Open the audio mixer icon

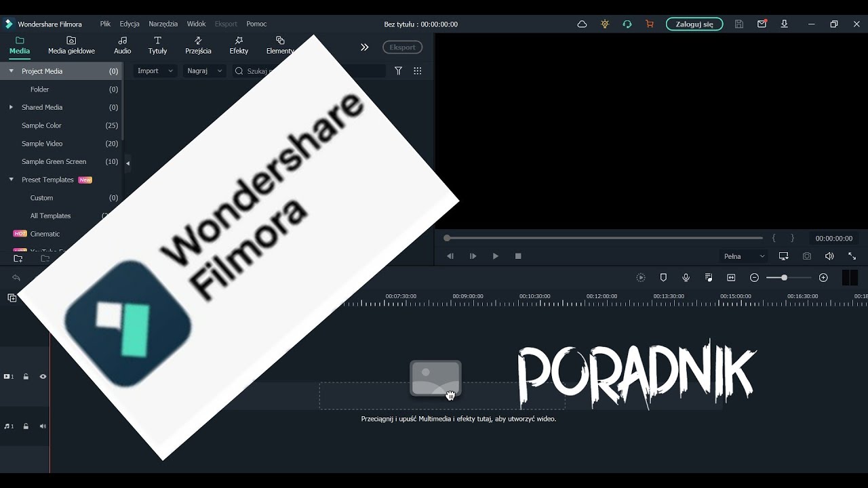[709, 277]
